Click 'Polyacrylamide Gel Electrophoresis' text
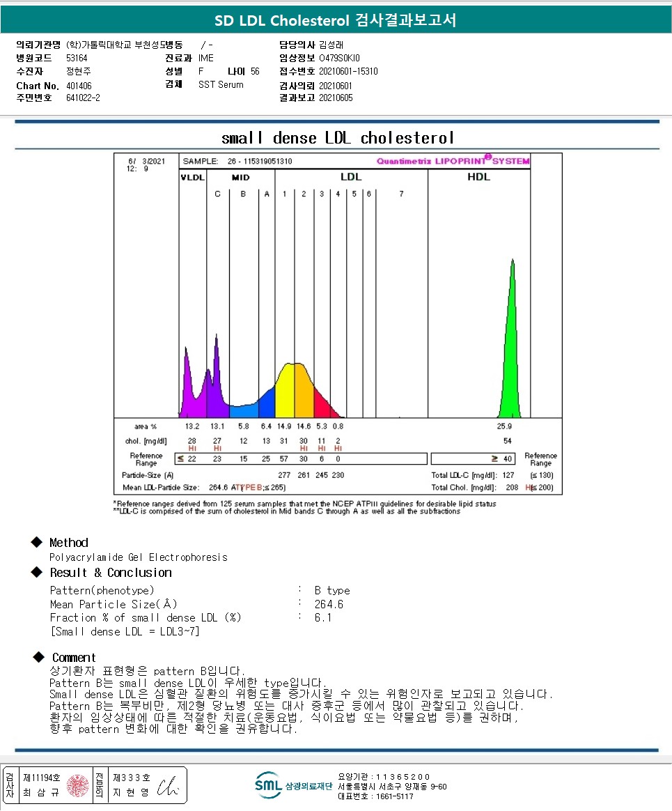The width and height of the screenshot is (672, 811). (x=139, y=557)
